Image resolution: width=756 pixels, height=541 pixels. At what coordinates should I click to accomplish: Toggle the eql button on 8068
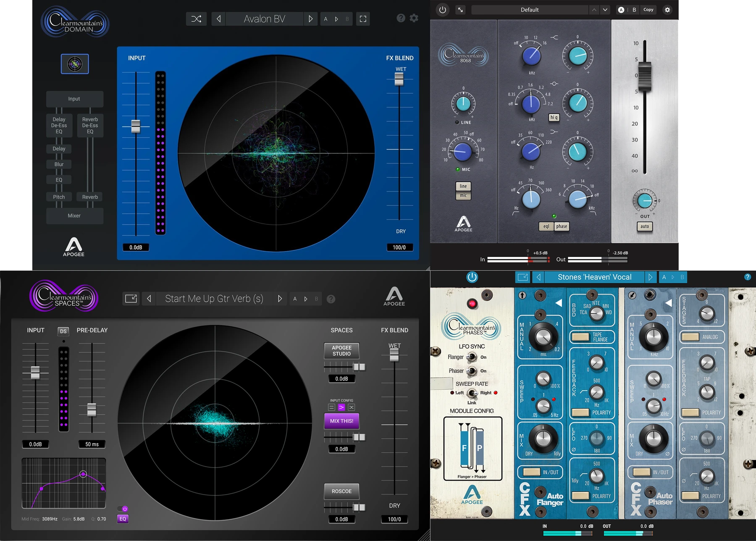coord(546,226)
